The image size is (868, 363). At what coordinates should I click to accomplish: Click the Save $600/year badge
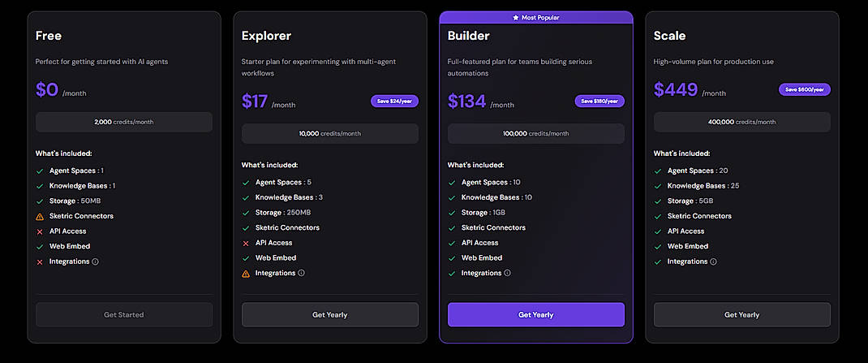(x=805, y=89)
